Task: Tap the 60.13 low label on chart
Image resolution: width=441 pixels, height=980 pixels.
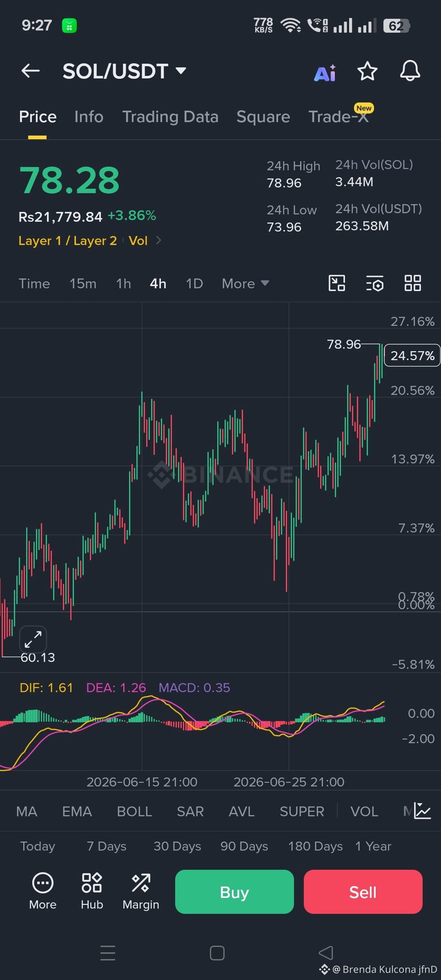Action: pyautogui.click(x=38, y=657)
